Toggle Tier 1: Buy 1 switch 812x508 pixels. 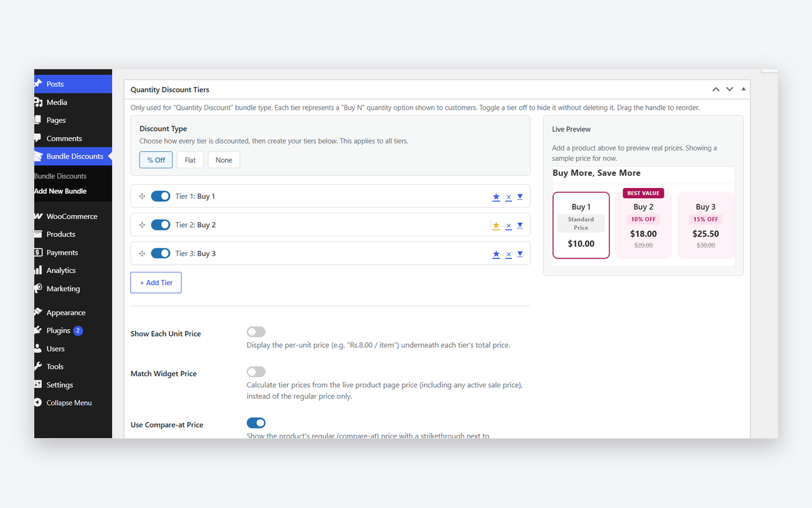160,196
